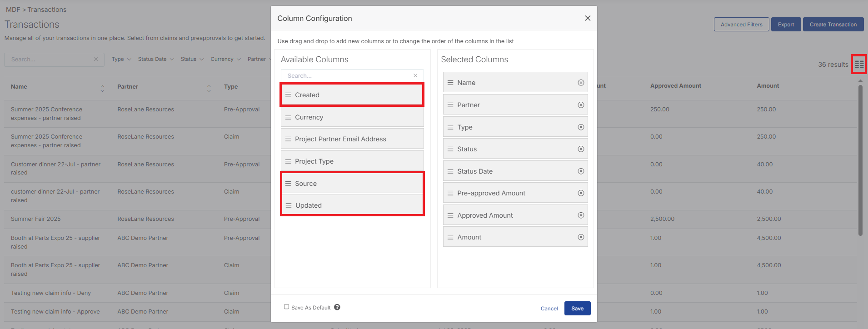Viewport: 868px width, 329px height.
Task: Grab the handle on selected Status Date
Action: 450,171
